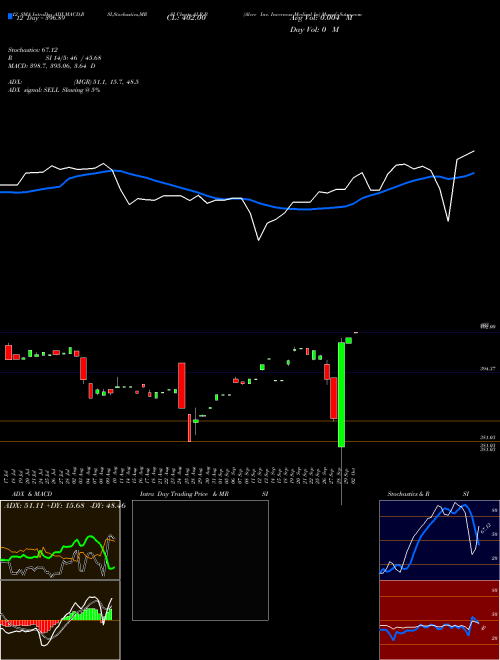Click the blue Stochastics mini chart

[x=439, y=540]
